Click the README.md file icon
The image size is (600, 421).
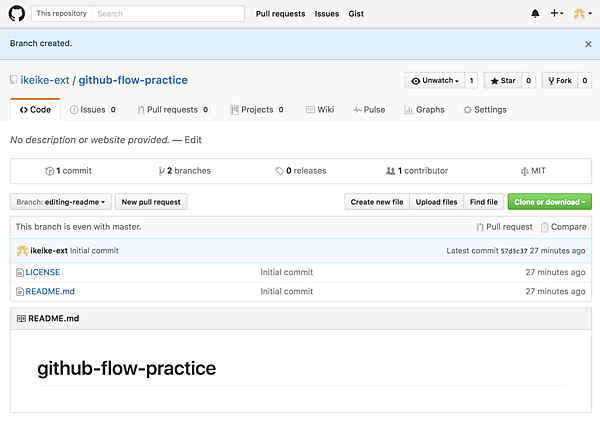(x=20, y=292)
